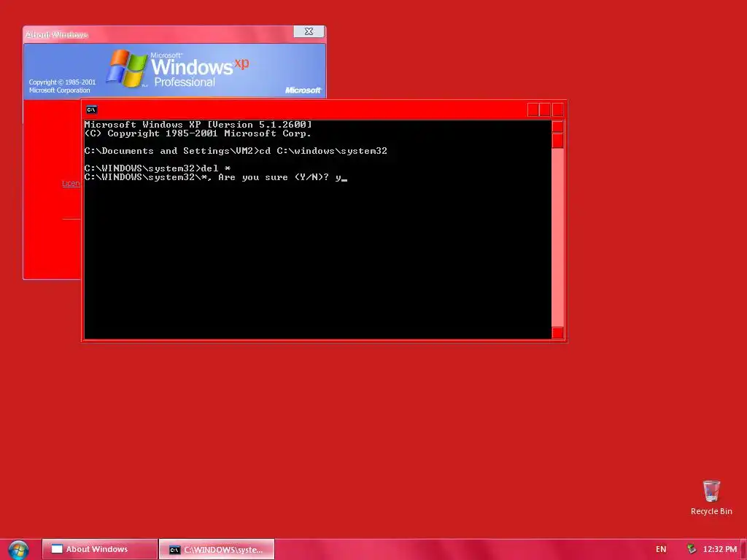Click the command prompt title bar icon
This screenshot has height=560, width=747.
pos(91,109)
